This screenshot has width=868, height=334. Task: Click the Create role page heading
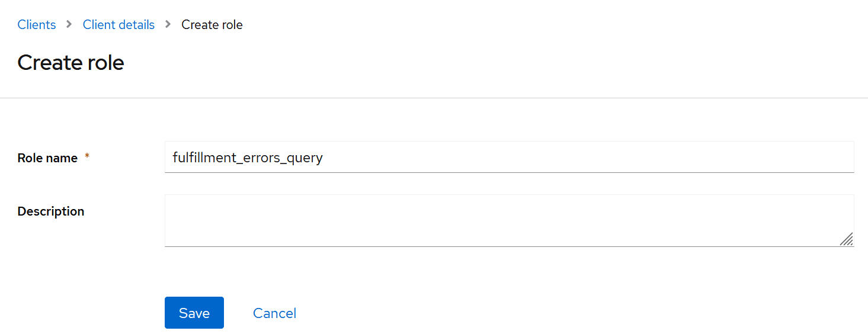[x=71, y=62]
